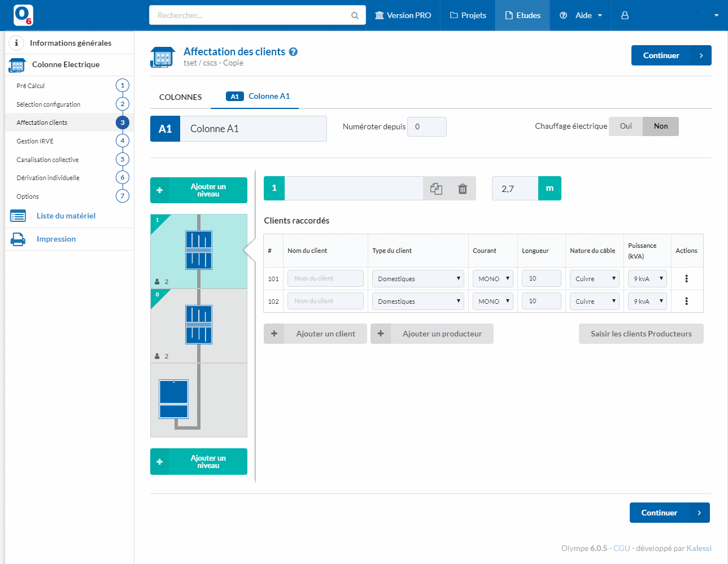
Task: Delete level 1 with trash icon
Action: point(463,189)
